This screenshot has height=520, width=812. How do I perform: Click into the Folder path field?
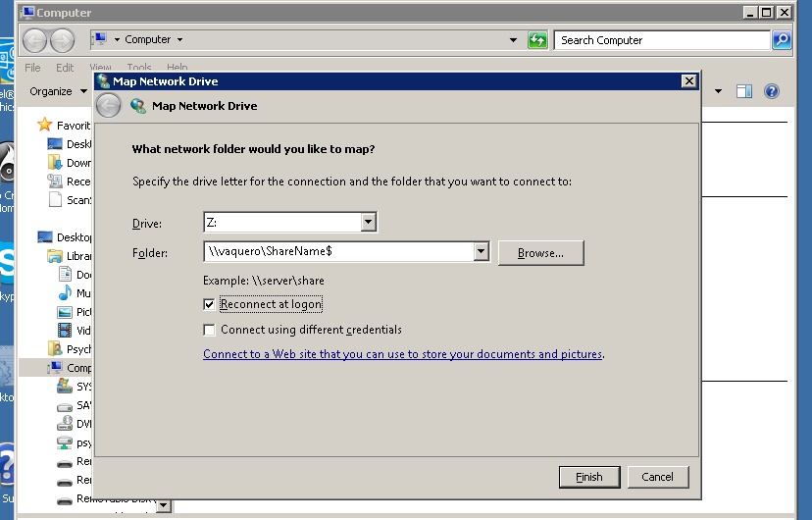339,252
